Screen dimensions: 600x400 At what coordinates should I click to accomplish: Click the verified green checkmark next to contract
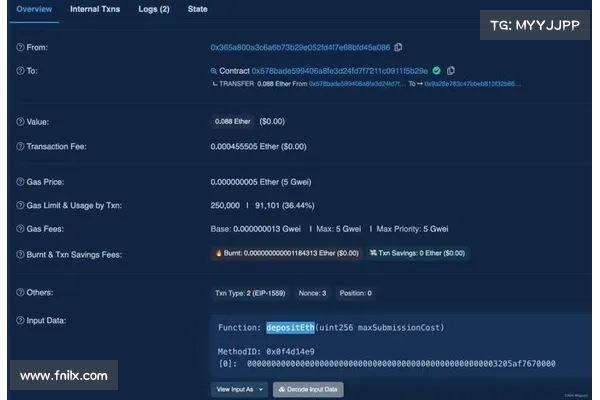436,70
